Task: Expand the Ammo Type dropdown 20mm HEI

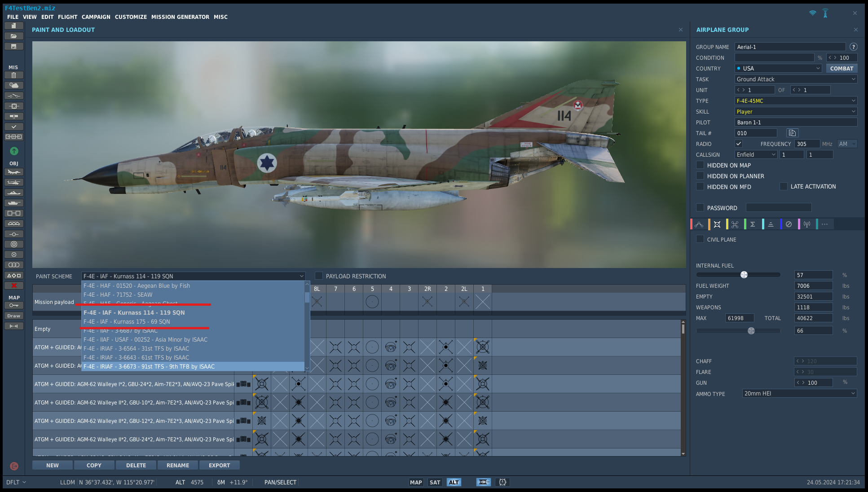Action: pos(799,393)
